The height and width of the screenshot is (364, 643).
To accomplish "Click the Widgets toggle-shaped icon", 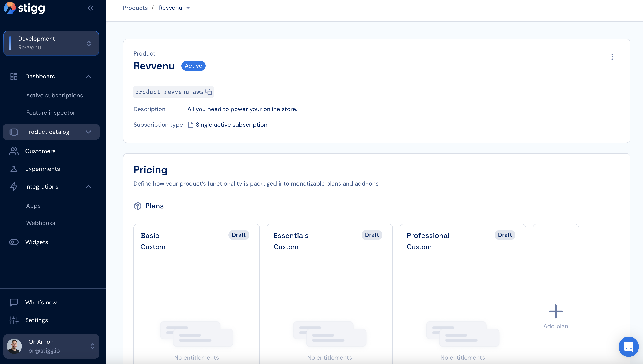I will pos(14,242).
